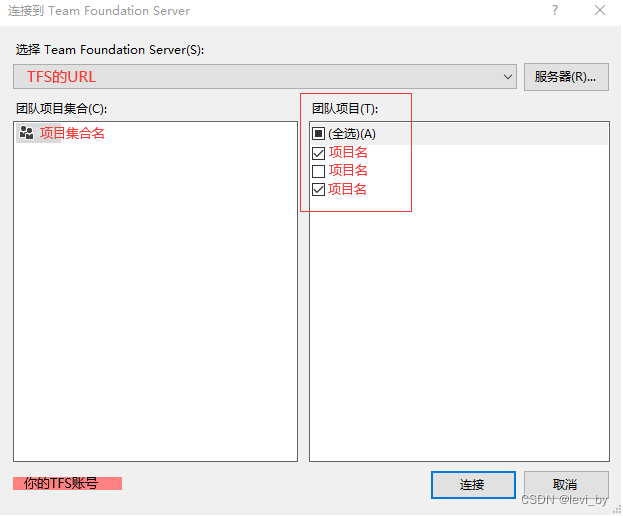The height and width of the screenshot is (516, 623).
Task: Uncheck the first 项目名 checkbox
Action: click(x=318, y=153)
